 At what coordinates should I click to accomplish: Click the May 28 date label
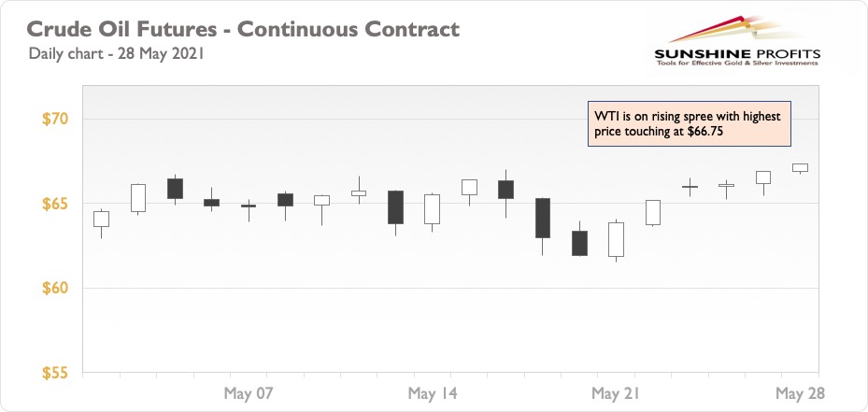pos(800,393)
